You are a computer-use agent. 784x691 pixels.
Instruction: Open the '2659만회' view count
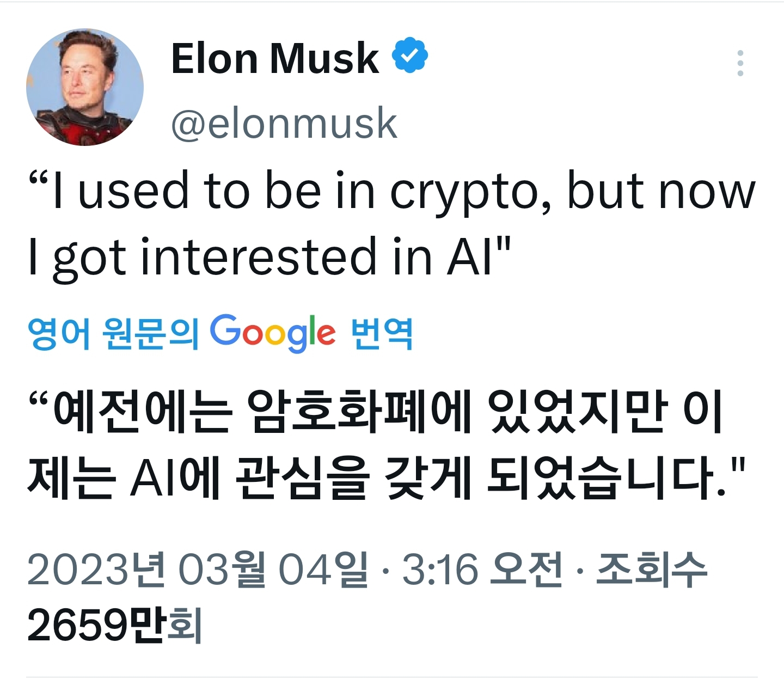[114, 625]
